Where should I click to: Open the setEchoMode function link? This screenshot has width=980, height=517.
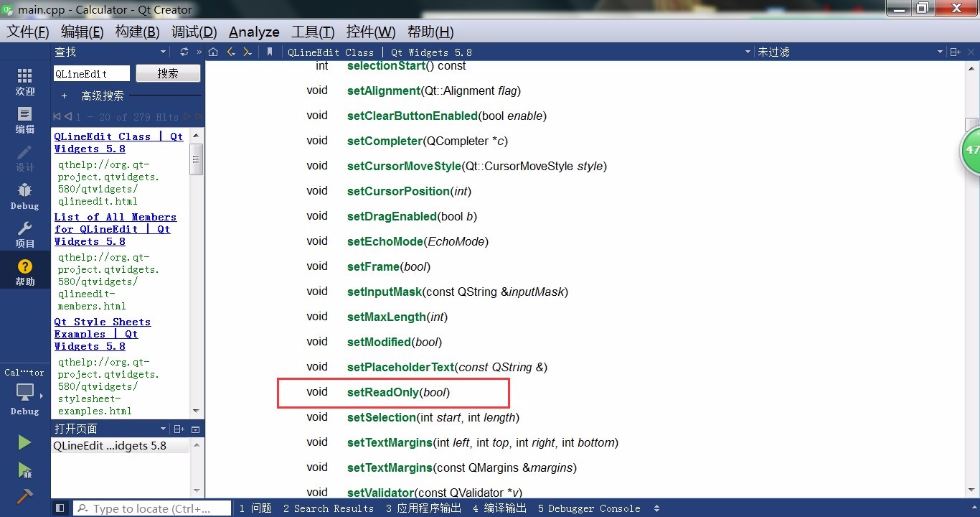click(385, 241)
